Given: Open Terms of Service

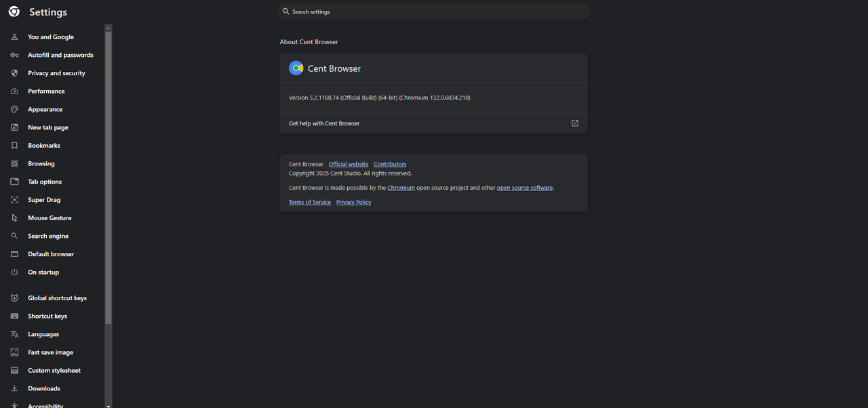Looking at the screenshot, I should click(x=310, y=202).
